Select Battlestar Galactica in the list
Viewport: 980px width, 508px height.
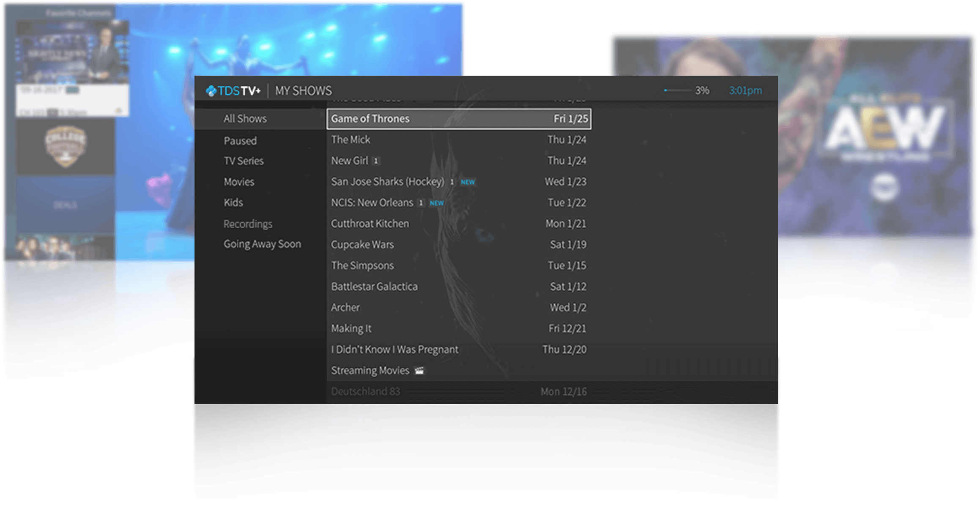coord(459,287)
